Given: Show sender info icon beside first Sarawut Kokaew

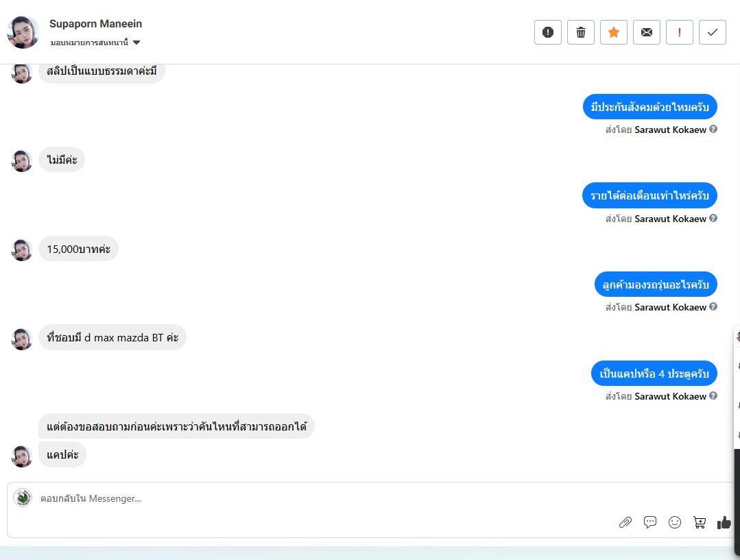Looking at the screenshot, I should click(x=713, y=129).
